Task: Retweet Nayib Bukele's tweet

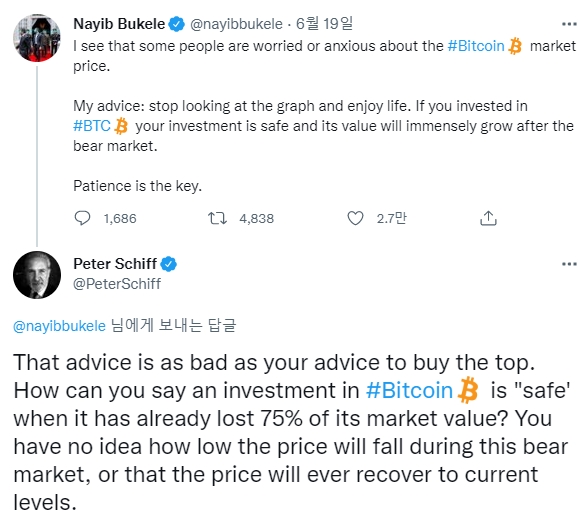Action: pos(217,218)
